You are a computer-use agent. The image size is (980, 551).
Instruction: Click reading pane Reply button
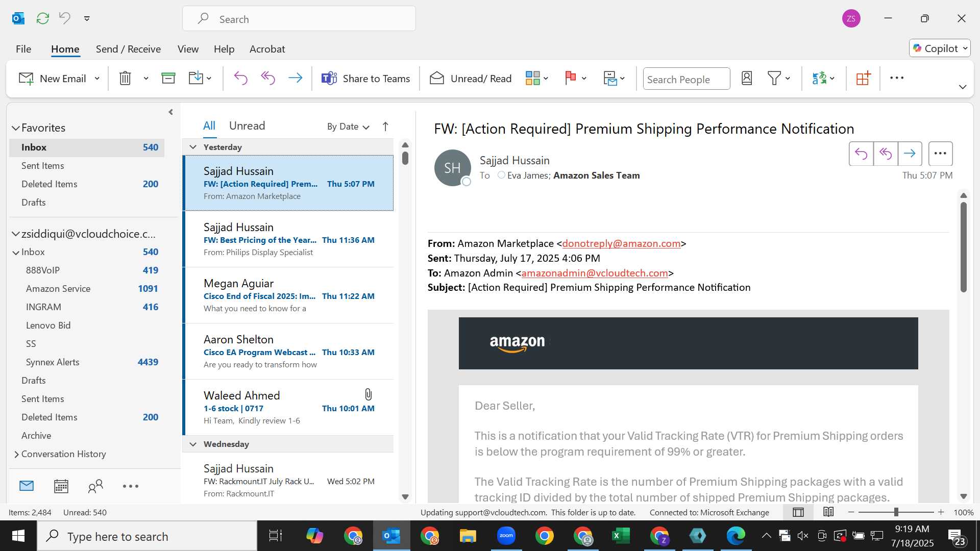[861, 154]
